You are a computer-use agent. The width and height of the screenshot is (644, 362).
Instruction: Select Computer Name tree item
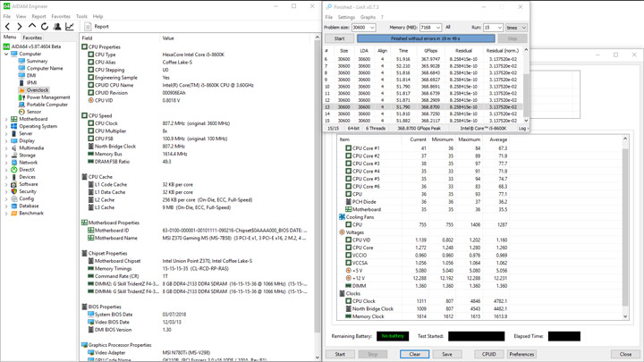click(x=45, y=68)
